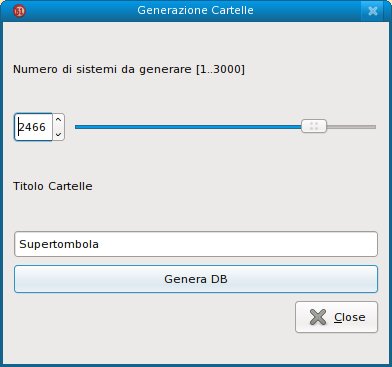
Task: Click the digit 6 at end of 2466
Action: pyautogui.click(x=42, y=127)
